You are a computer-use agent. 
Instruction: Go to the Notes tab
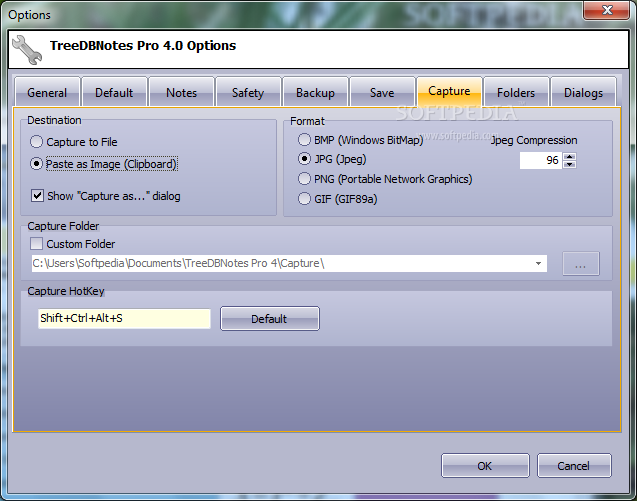(x=182, y=92)
